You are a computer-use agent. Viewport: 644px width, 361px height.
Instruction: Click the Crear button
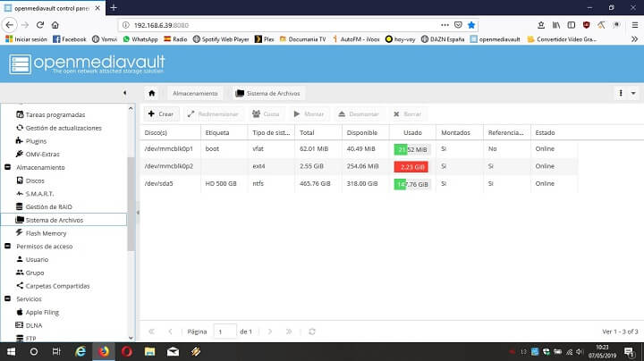[x=161, y=114]
